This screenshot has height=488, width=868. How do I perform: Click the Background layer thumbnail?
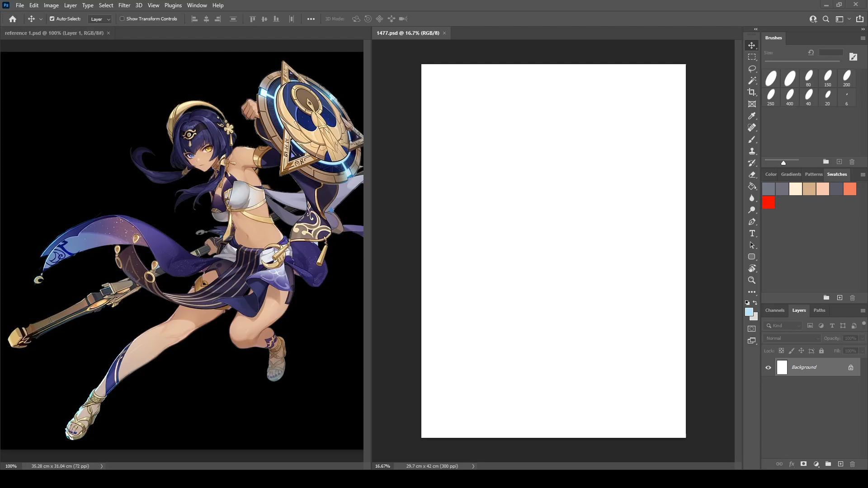[x=782, y=368]
